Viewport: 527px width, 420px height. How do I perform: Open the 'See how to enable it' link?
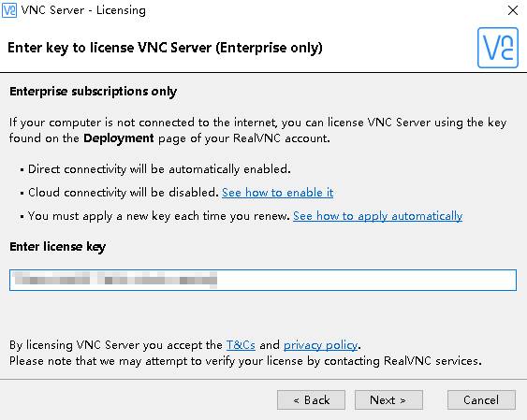[x=278, y=193]
